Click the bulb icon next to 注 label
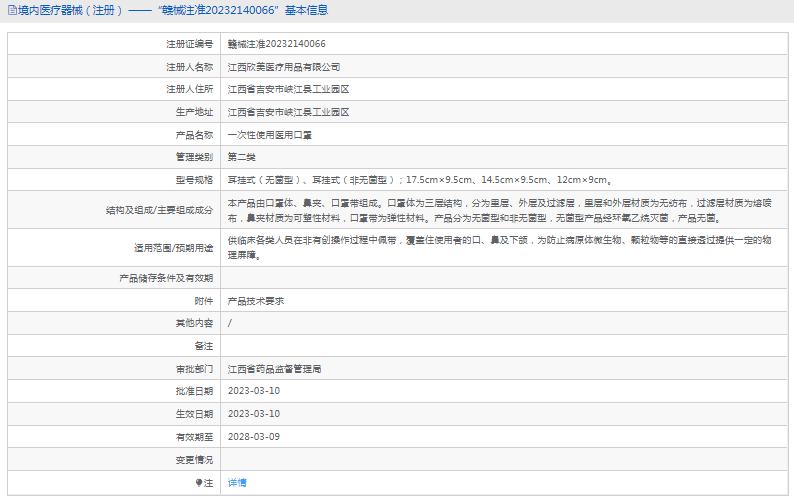Screen dimensions: 794x501 coord(199,483)
